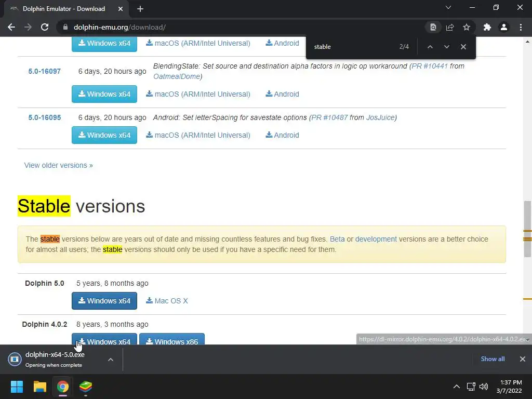Download Windows x64 build in the top row
This screenshot has width=532, height=399.
(x=104, y=44)
